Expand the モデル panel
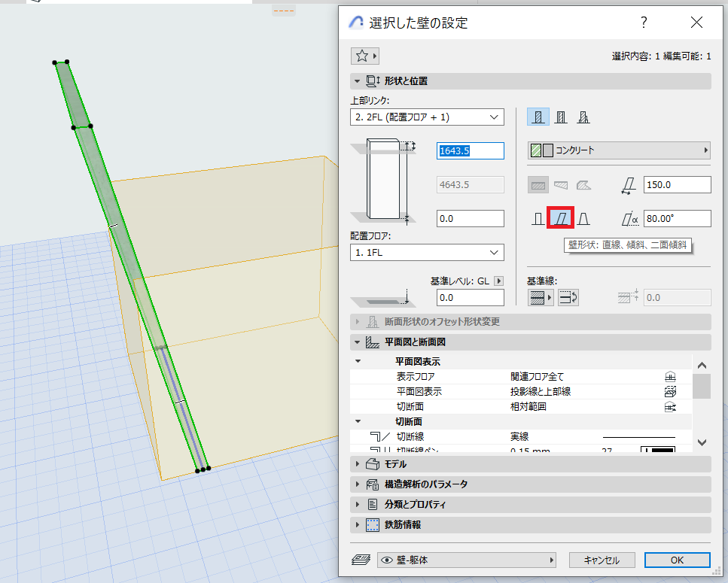Screen dimensions: 728x583 [x=357, y=464]
